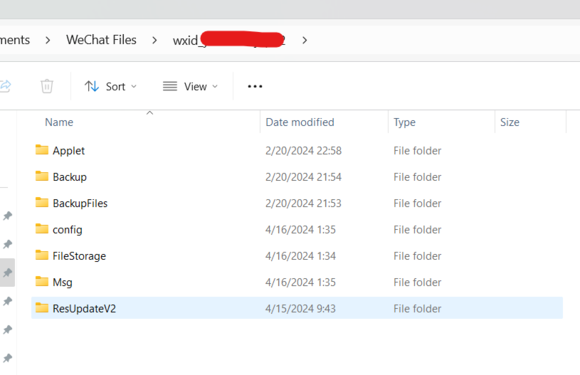
Task: Click the second pin icon in sidebar
Action: click(x=7, y=244)
